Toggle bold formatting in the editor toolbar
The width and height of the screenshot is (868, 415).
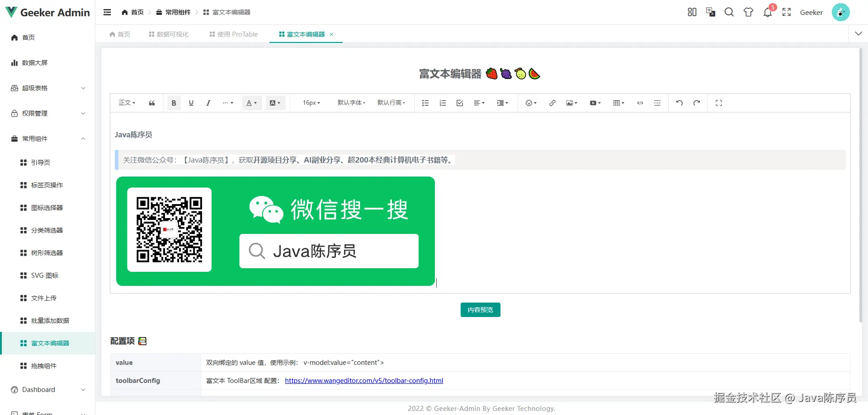click(174, 103)
